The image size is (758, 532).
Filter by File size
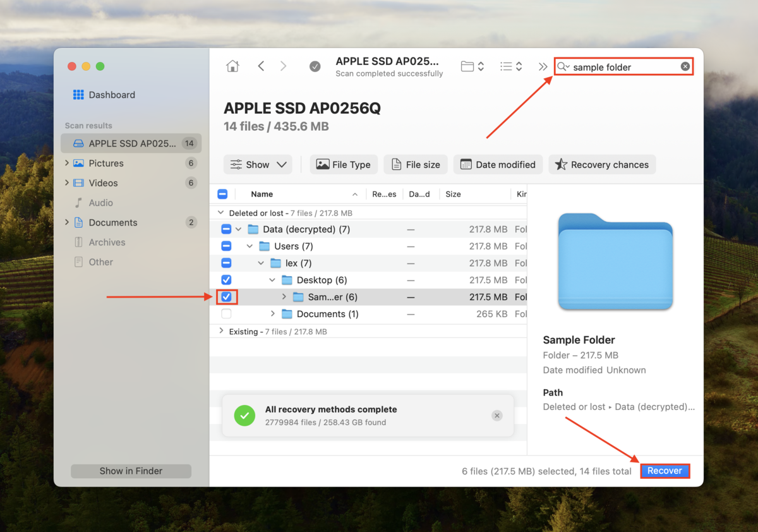416,165
